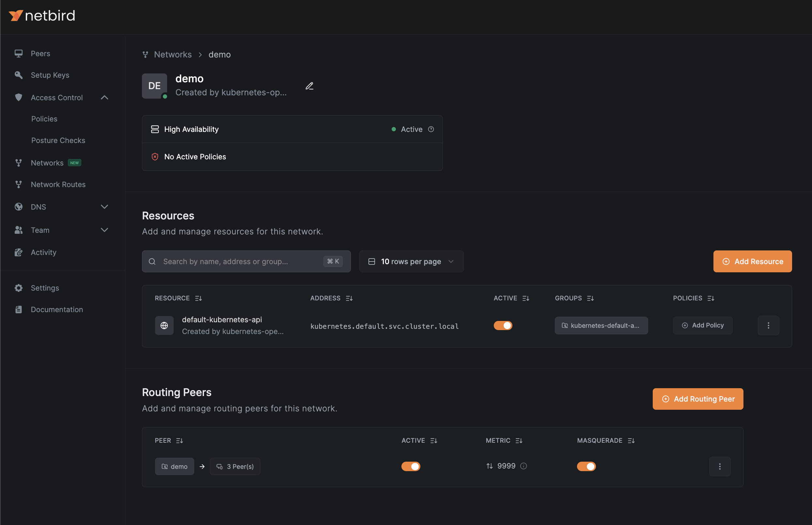Click the netbird logo
Viewport: 812px width, 525px height.
[41, 16]
